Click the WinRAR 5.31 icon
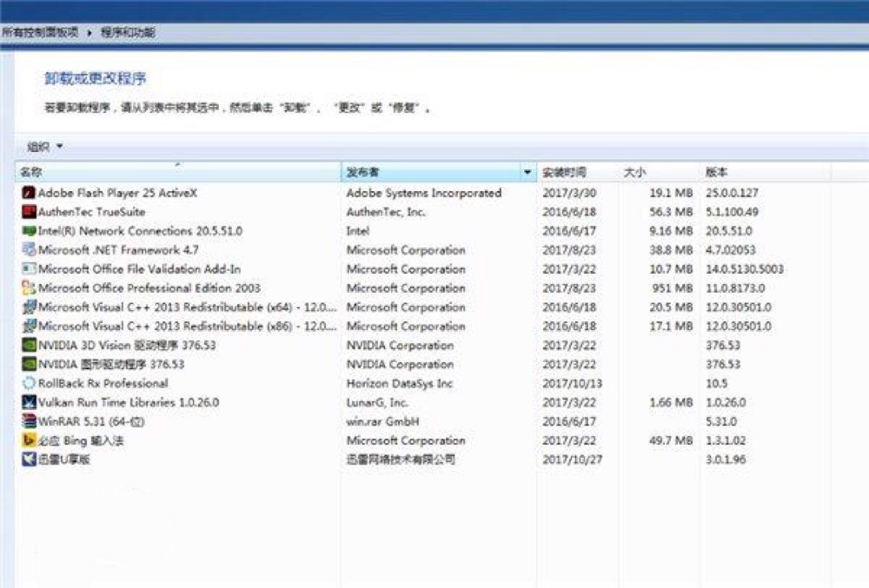 (29, 421)
